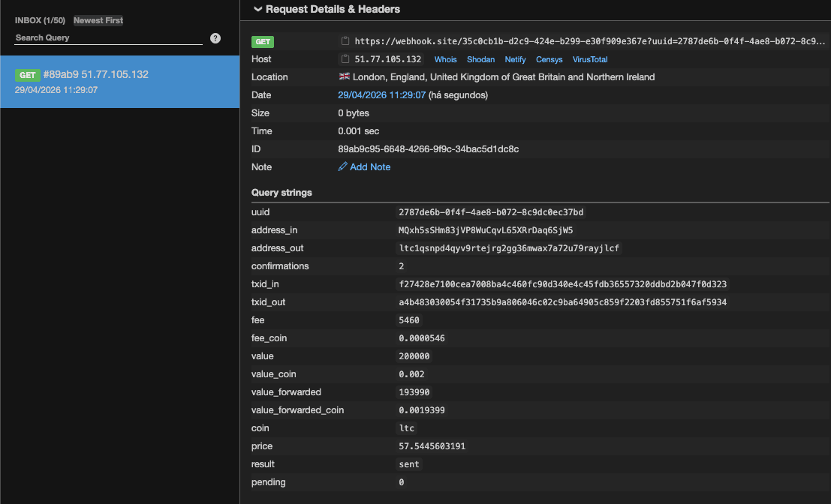The height and width of the screenshot is (504, 831).
Task: Click the INBOX (1/50) label
Action: [x=40, y=20]
